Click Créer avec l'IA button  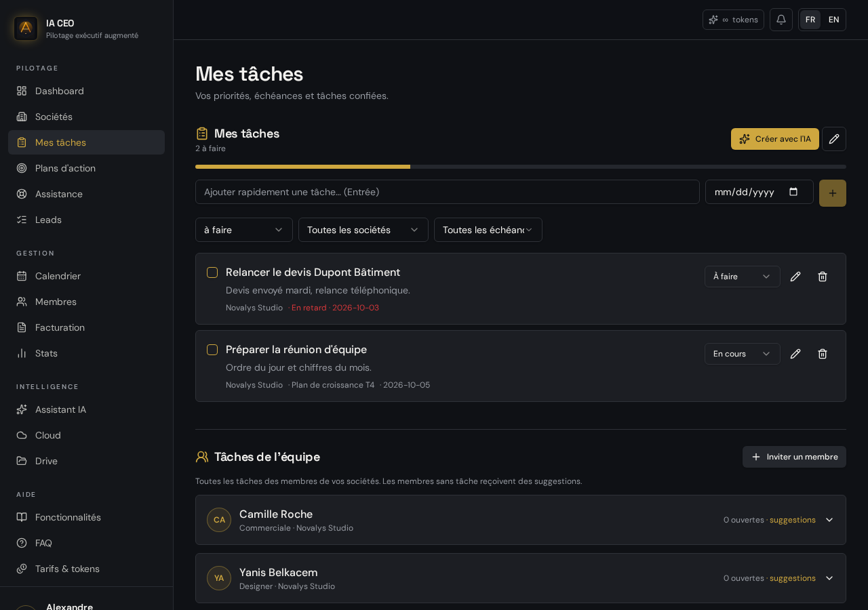775,139
